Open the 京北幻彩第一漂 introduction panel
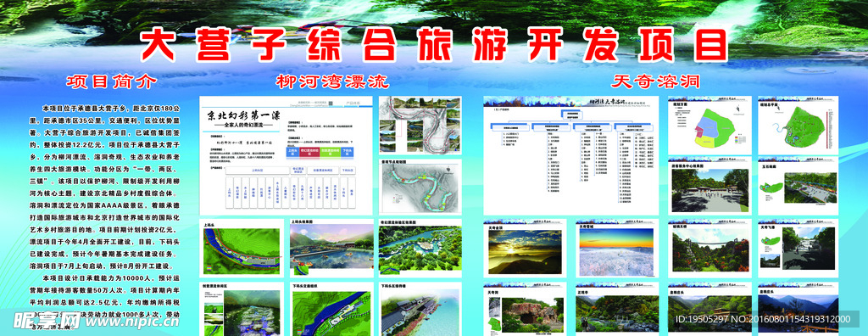This screenshot has width=868, height=336. tap(287, 155)
